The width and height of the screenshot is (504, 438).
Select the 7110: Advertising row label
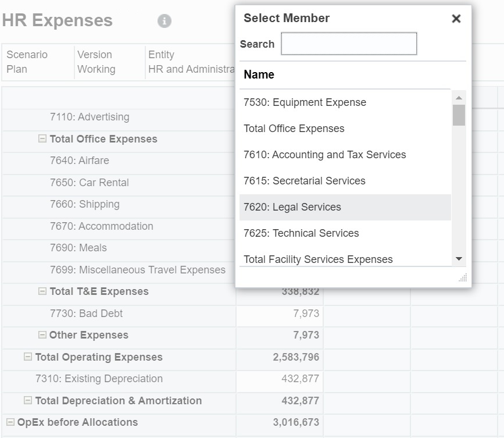pos(91,117)
